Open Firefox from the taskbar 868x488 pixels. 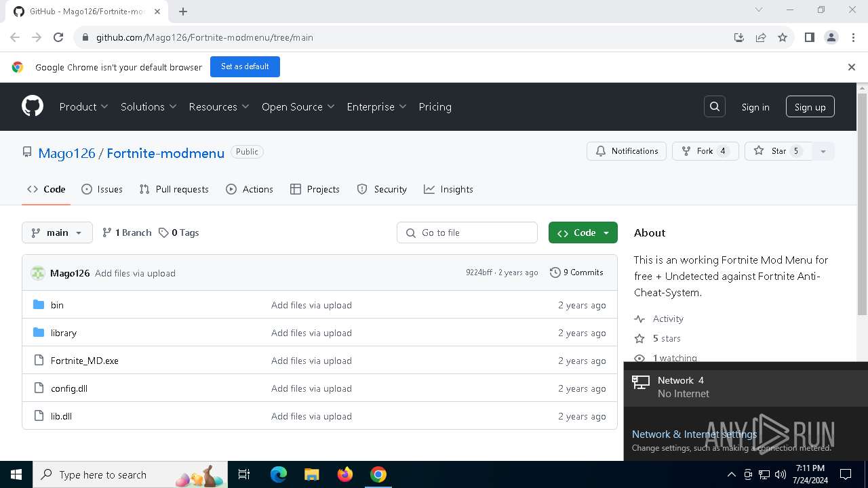point(345,474)
